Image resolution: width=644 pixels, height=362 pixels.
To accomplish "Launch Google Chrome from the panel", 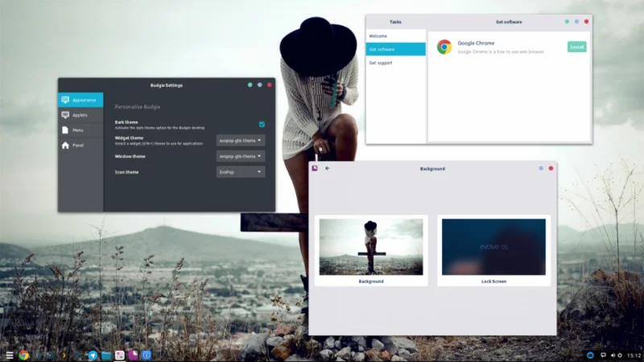I will point(24,356).
